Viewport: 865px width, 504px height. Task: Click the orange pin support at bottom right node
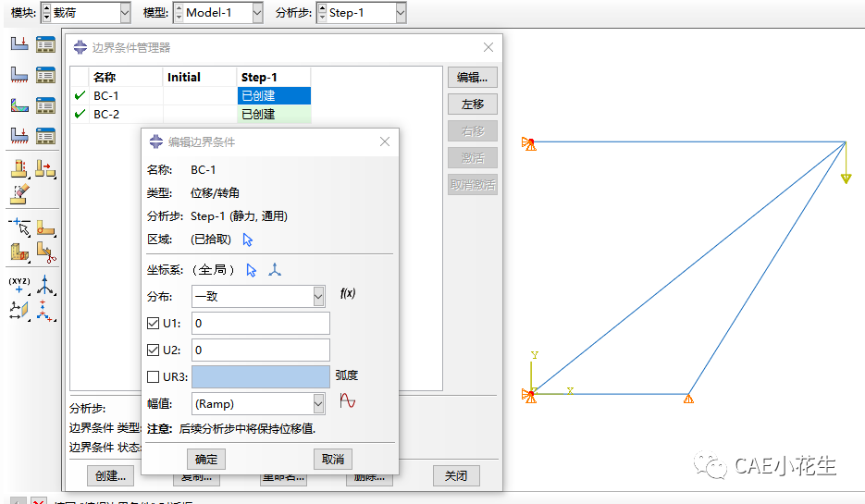coord(688,399)
